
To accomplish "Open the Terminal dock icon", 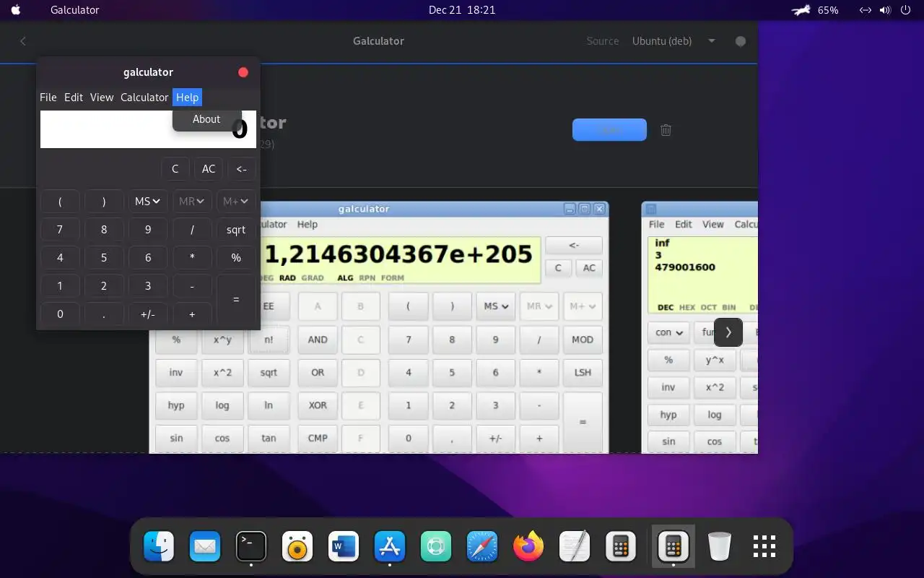I will 251,547.
